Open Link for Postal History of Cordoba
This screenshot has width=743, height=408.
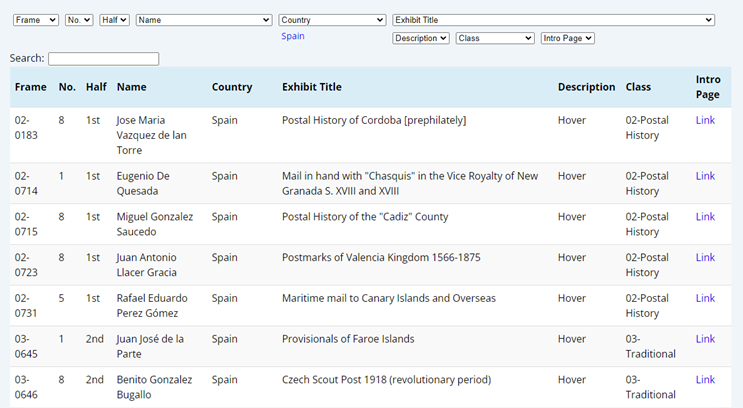[705, 120]
